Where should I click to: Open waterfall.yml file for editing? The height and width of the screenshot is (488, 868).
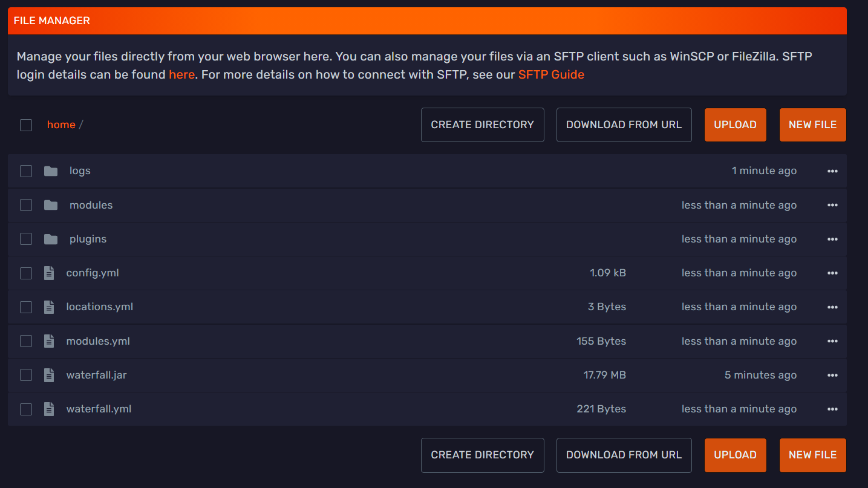pos(99,409)
